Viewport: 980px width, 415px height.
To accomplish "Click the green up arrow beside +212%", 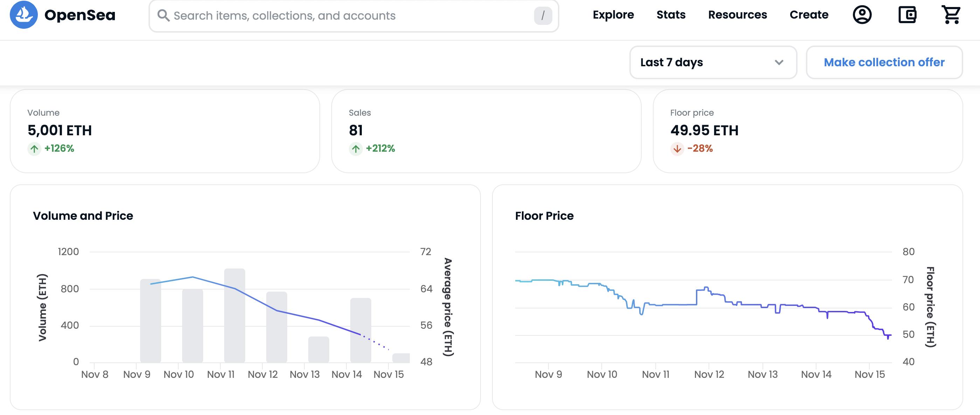I will click(355, 149).
